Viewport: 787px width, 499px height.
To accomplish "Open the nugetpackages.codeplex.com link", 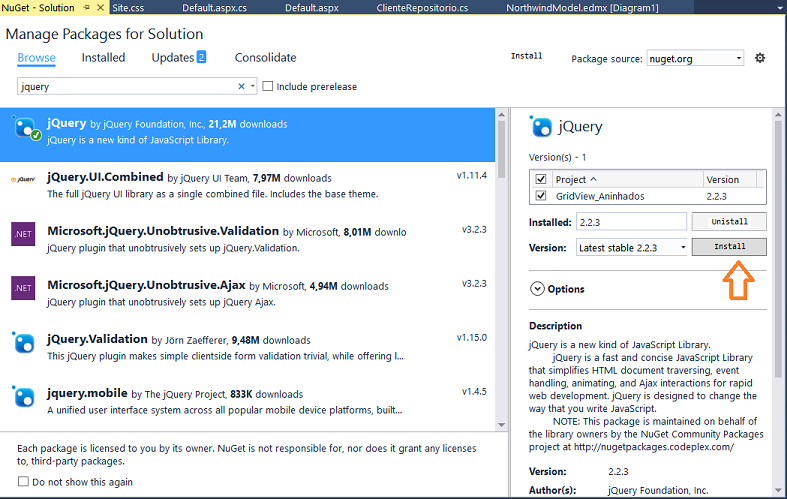I will point(653,447).
